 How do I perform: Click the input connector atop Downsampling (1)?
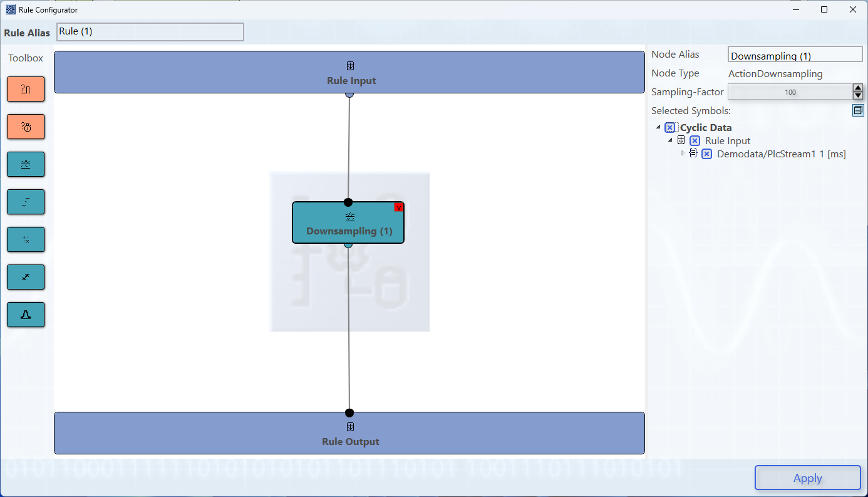348,202
